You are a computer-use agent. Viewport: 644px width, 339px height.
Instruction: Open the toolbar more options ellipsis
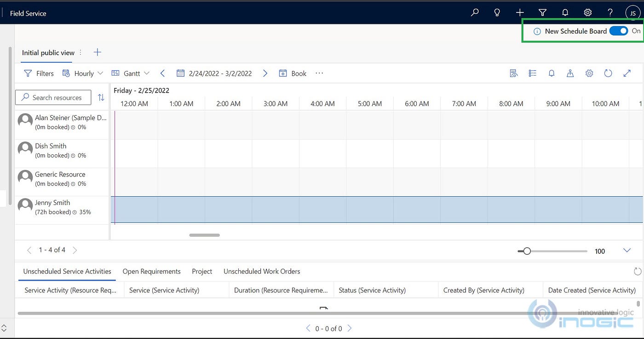319,73
